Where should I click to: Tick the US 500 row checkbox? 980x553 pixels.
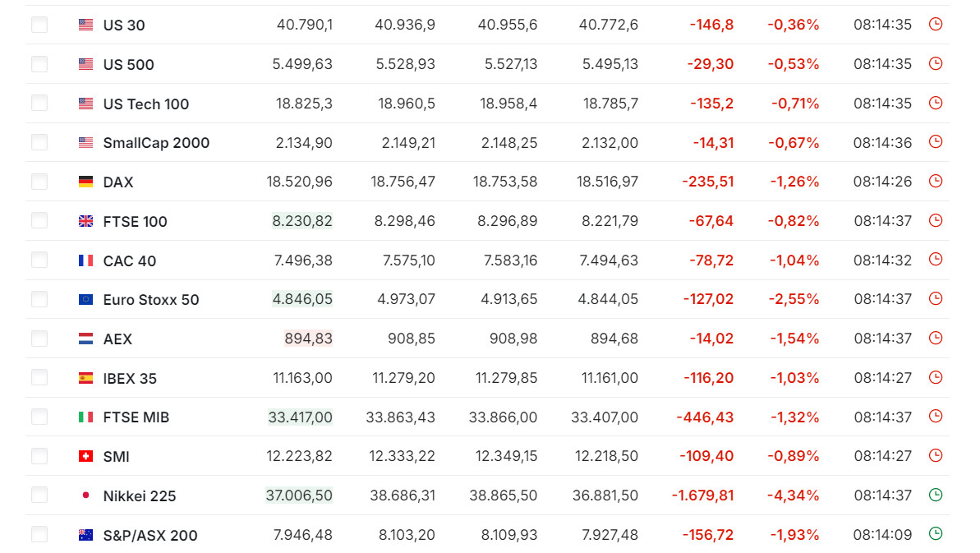point(39,64)
